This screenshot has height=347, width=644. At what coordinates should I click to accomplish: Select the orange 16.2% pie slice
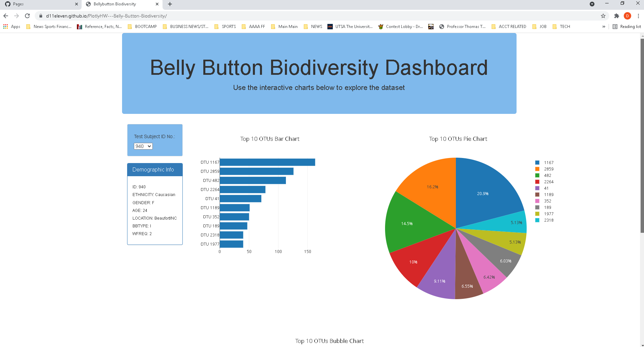point(432,186)
